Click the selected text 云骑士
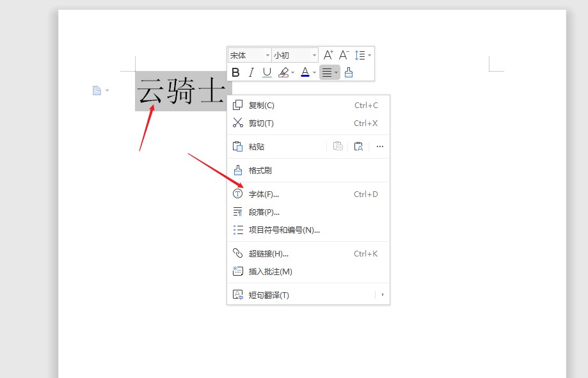588x378 pixels. [x=182, y=91]
